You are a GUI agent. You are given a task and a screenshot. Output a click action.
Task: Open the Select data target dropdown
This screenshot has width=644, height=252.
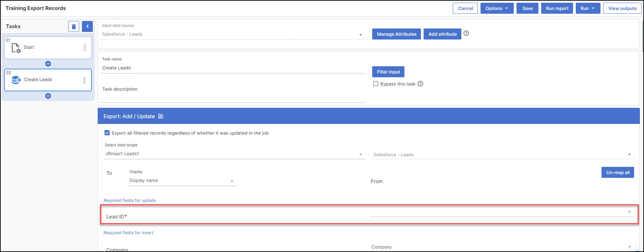[x=233, y=154]
